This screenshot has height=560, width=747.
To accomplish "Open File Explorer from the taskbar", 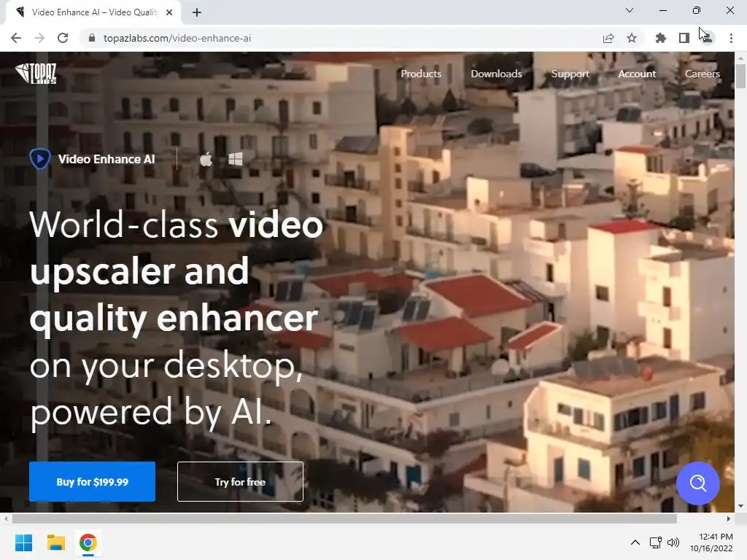I will coord(55,542).
